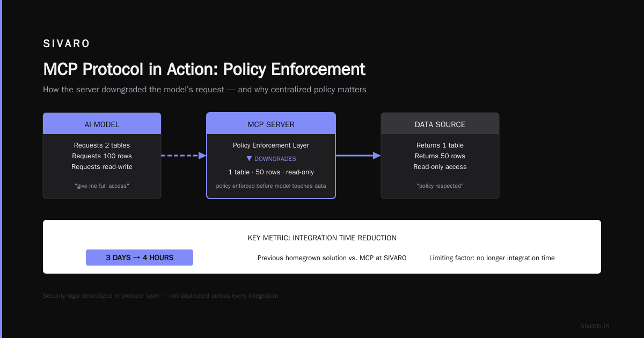Image resolution: width=644 pixels, height=338 pixels.
Task: Click the Policy Enforcement Layer text
Action: tap(271, 145)
